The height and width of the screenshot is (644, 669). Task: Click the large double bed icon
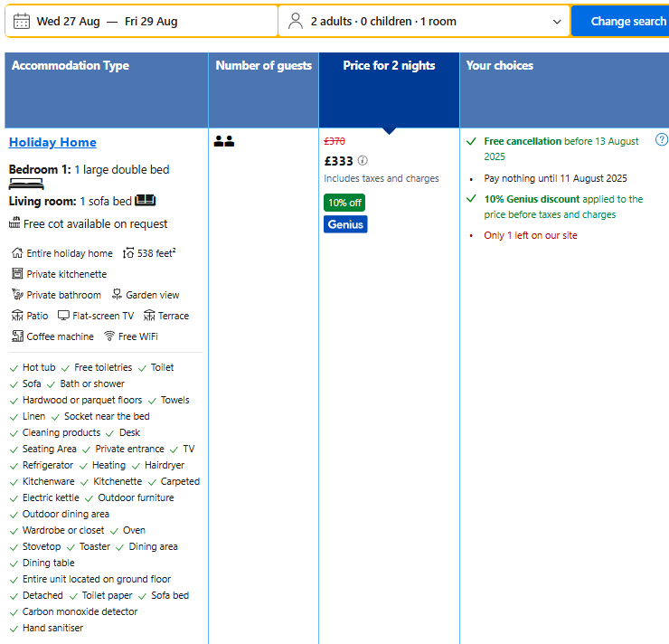(26, 185)
